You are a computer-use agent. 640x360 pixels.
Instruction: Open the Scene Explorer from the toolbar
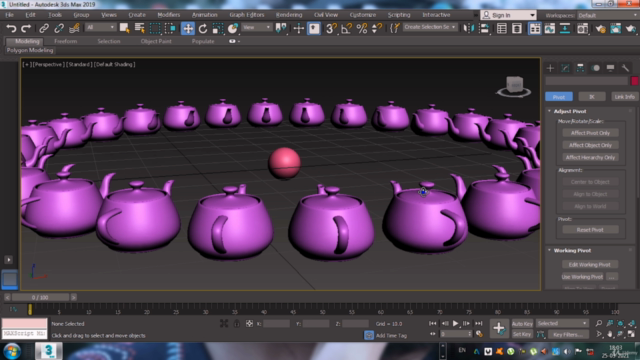(x=502, y=28)
